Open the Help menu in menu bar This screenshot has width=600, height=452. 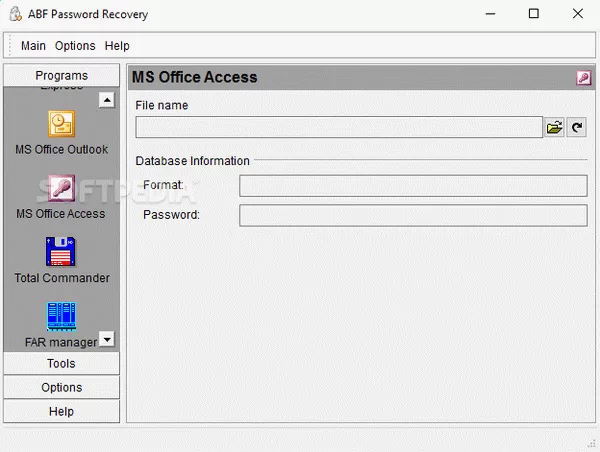[x=117, y=46]
